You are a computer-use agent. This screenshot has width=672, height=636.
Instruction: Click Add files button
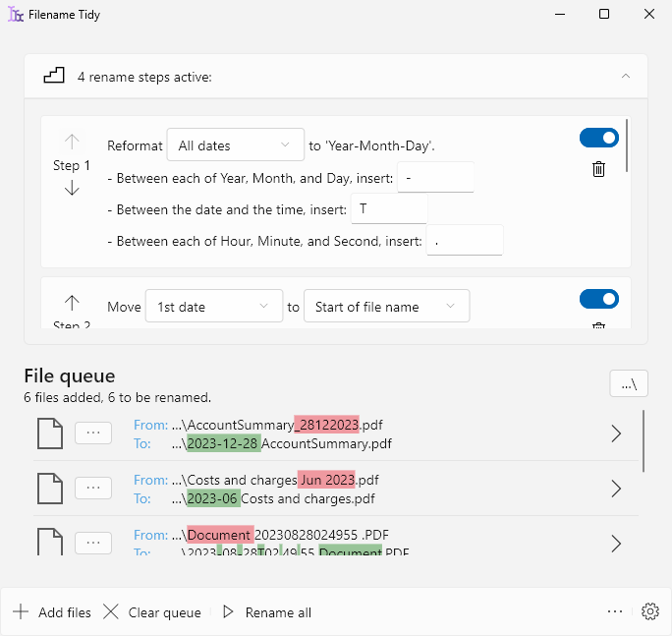pyautogui.click(x=52, y=612)
